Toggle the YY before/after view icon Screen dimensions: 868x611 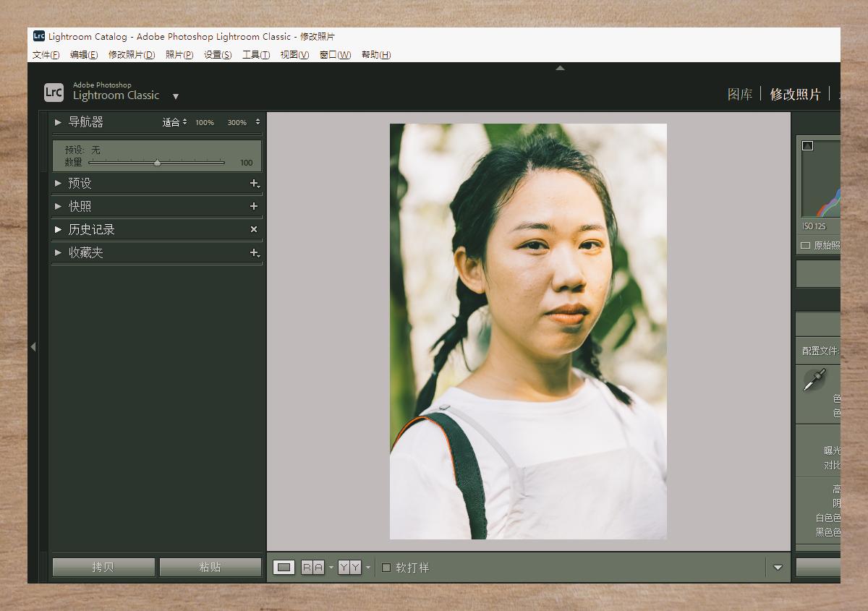point(349,568)
